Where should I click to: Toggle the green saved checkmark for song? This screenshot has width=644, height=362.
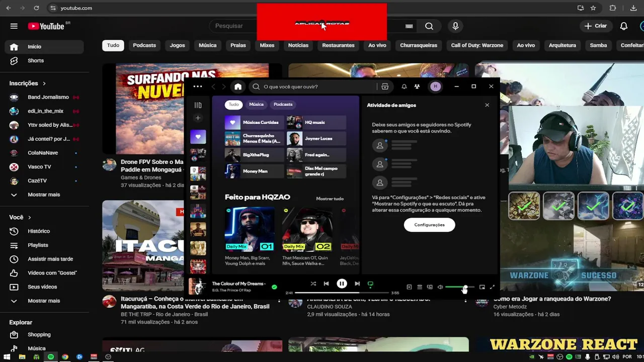pos(274,287)
